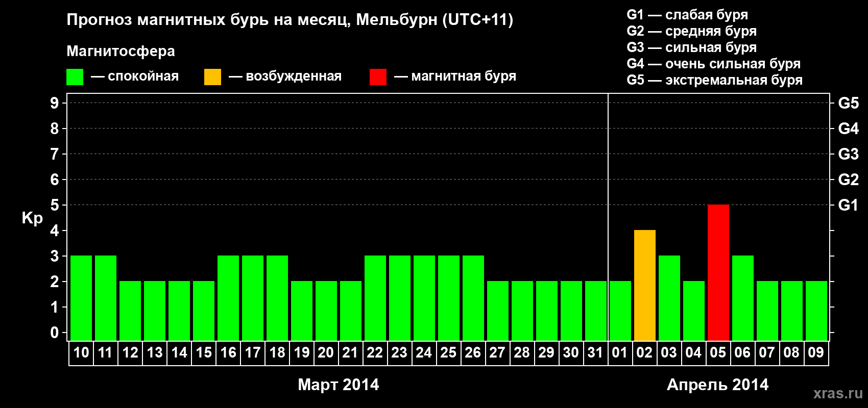Select the red storm bar for April 05
The height and width of the screenshot is (408, 868).
click(x=718, y=273)
